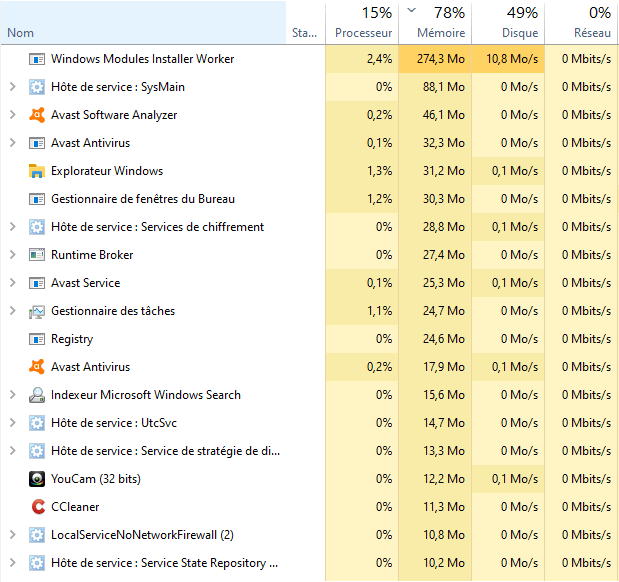Expand Services de chiffrement process group
Viewport: 619px width, 582px height.
(13, 227)
